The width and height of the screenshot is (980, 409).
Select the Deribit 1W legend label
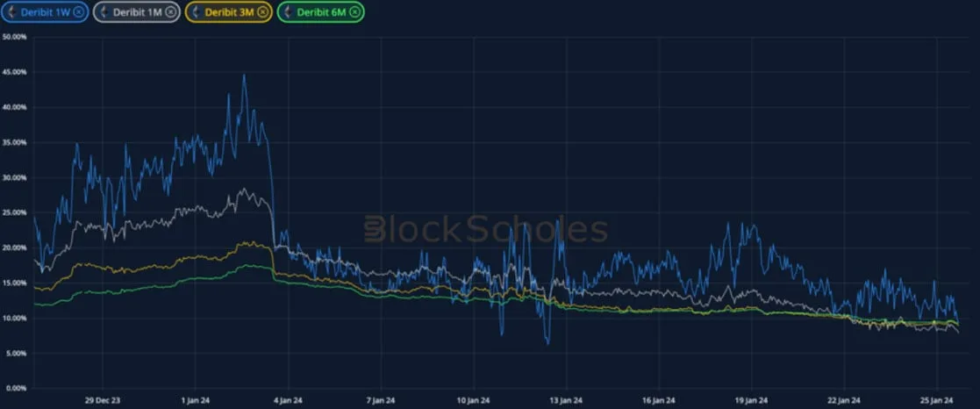[x=46, y=11]
